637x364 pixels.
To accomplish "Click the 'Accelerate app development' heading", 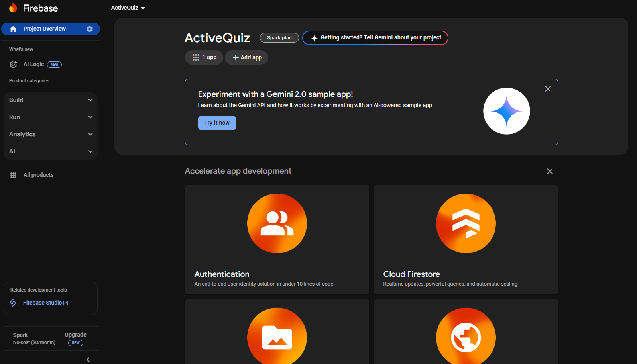I will point(238,171).
